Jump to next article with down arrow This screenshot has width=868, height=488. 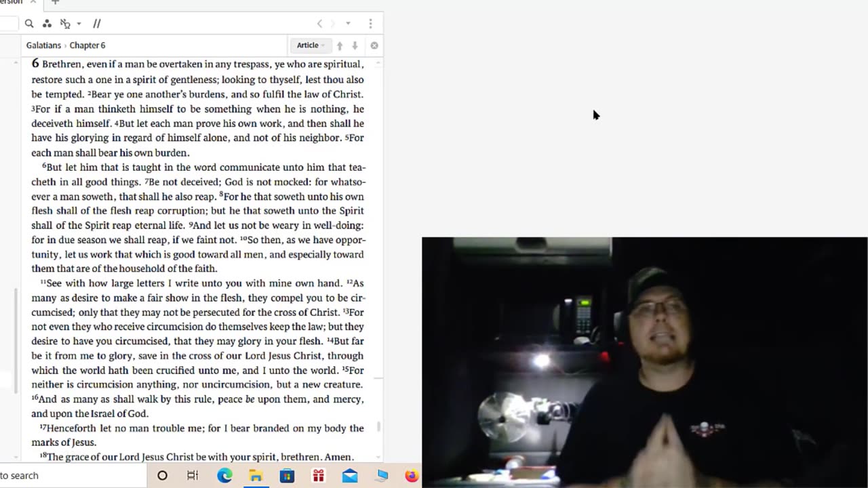click(355, 45)
